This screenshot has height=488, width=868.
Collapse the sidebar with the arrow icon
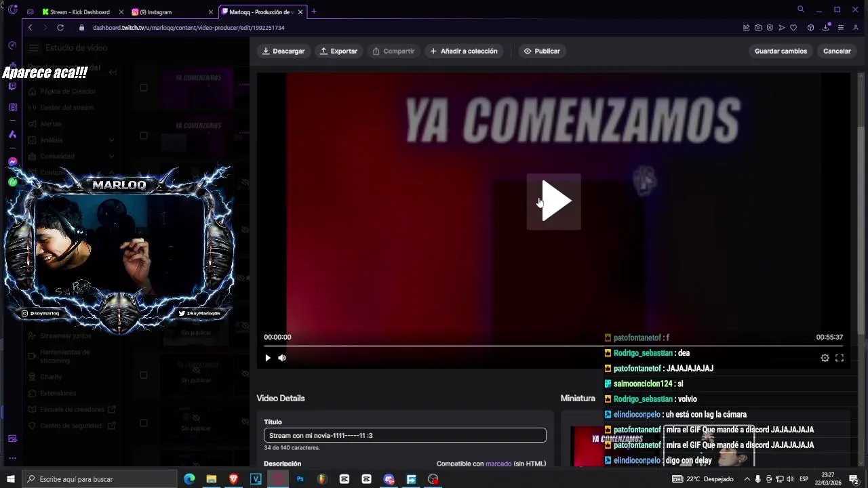pos(113,72)
